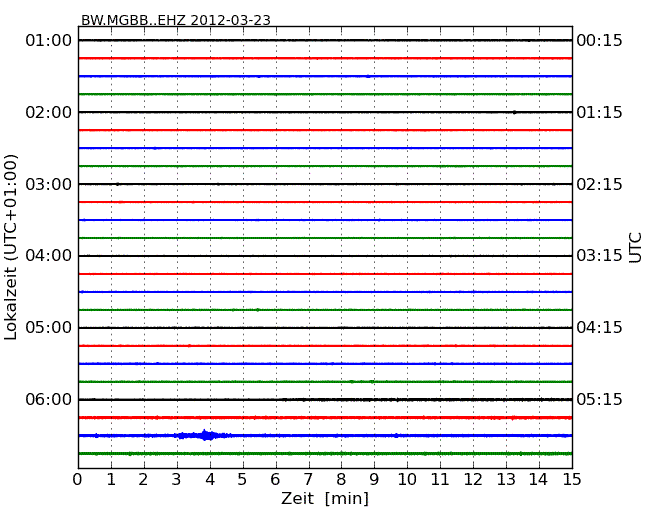The height and width of the screenshot is (520, 650).
Task: Select the 01:00 local time label
Action: [x=49, y=41]
